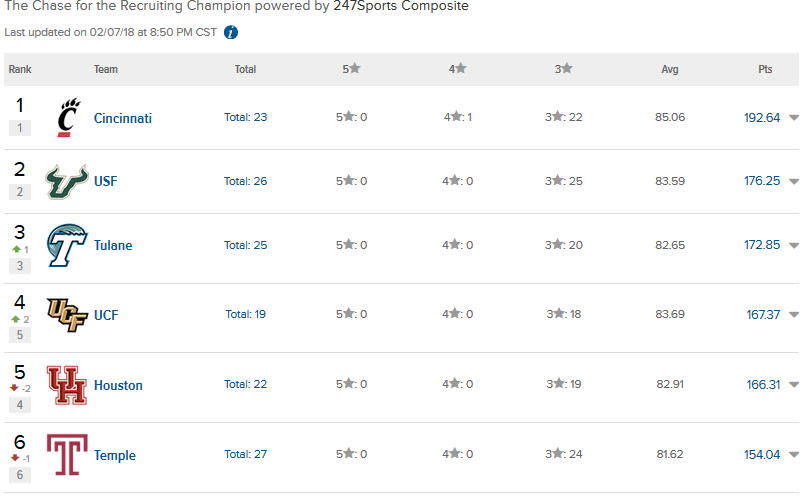Click the USF Bulls logo

tap(67, 181)
